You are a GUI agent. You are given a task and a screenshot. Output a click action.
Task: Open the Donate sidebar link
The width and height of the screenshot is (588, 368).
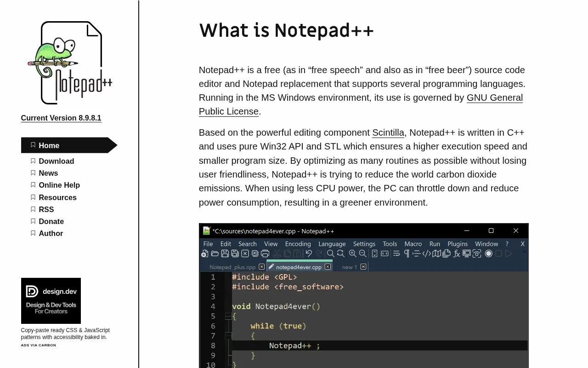click(x=51, y=221)
